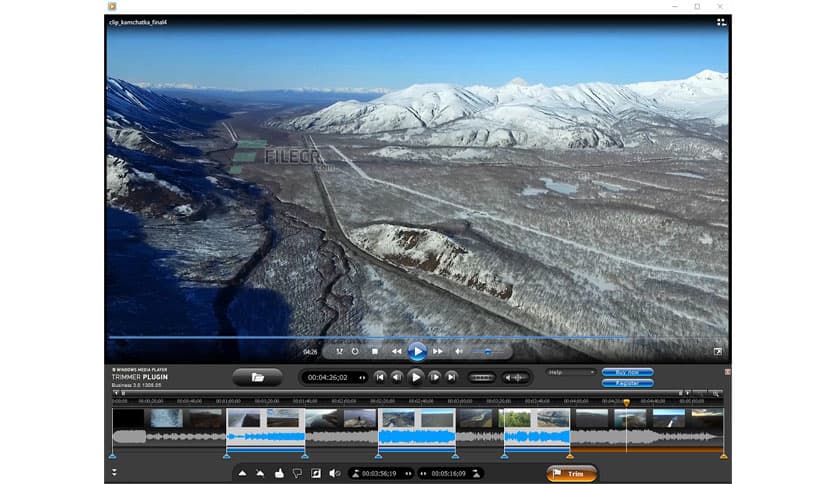This screenshot has height=484, width=836.
Task: Toggle repeat in the player controls
Action: pos(355,352)
